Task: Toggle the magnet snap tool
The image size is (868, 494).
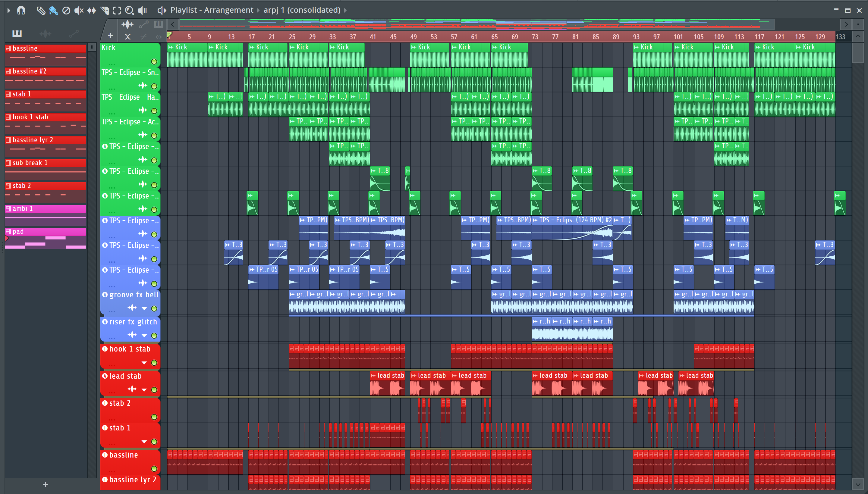Action: coord(21,11)
